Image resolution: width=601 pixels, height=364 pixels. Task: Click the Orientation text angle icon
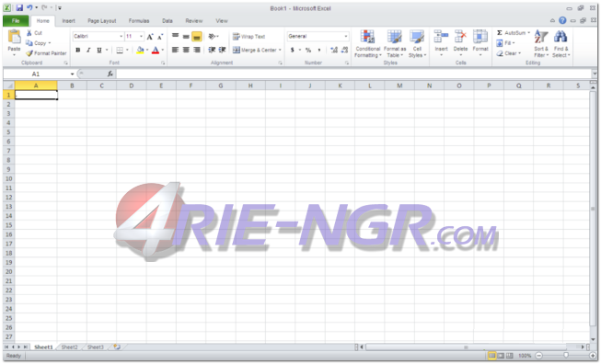click(x=212, y=37)
